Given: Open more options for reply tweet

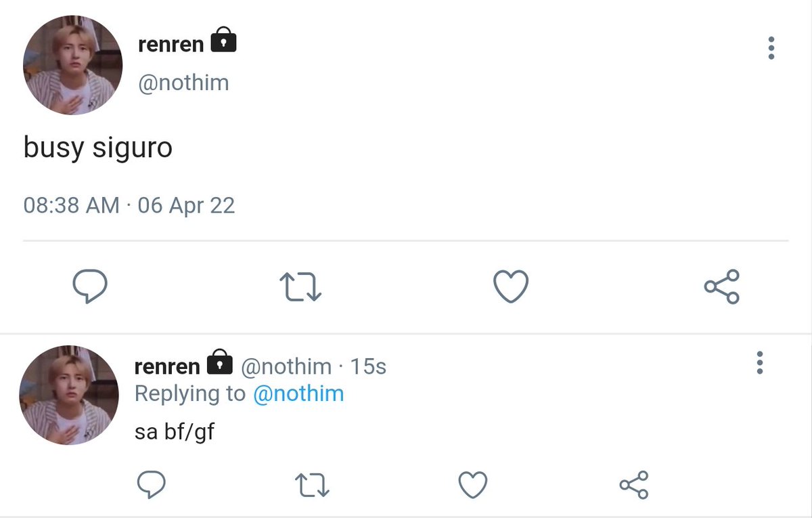Looking at the screenshot, I should (760, 364).
